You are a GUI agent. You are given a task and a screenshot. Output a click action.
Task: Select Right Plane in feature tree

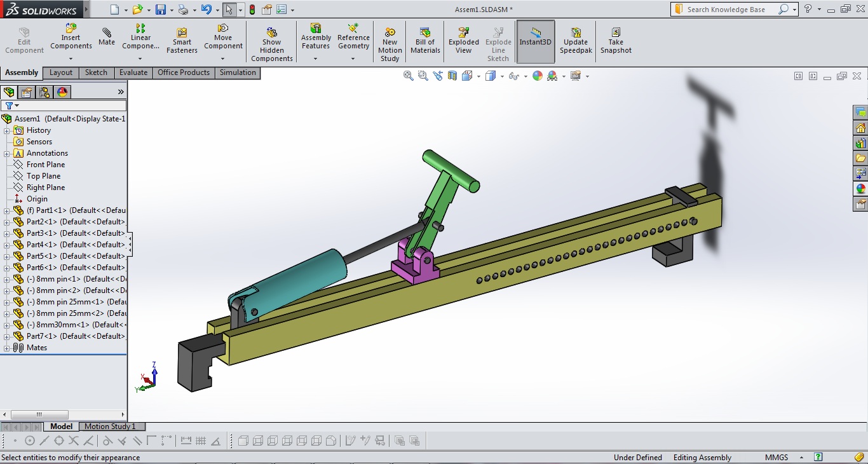46,188
